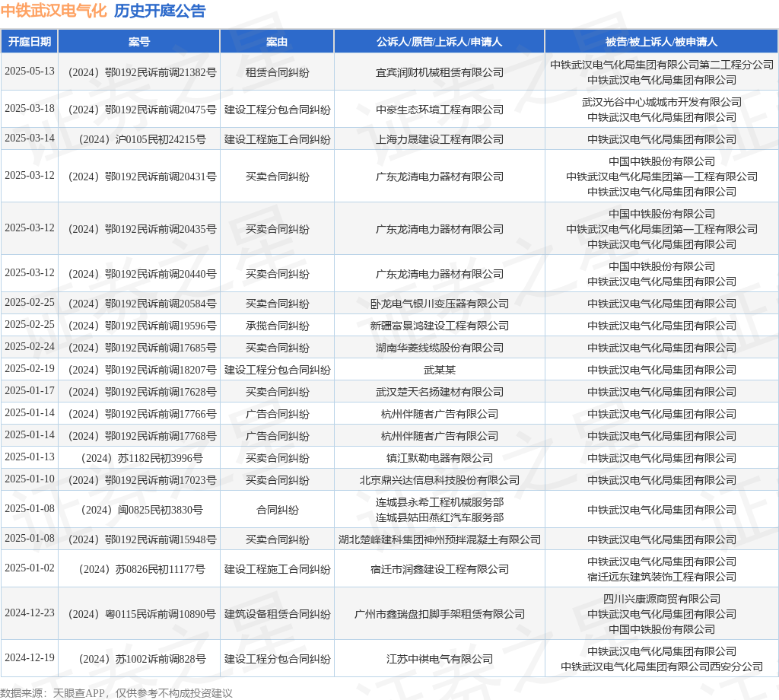Click plaintiff 江苏中祺电气有限公司
Viewport: 779px width, 700px height.
[439, 659]
